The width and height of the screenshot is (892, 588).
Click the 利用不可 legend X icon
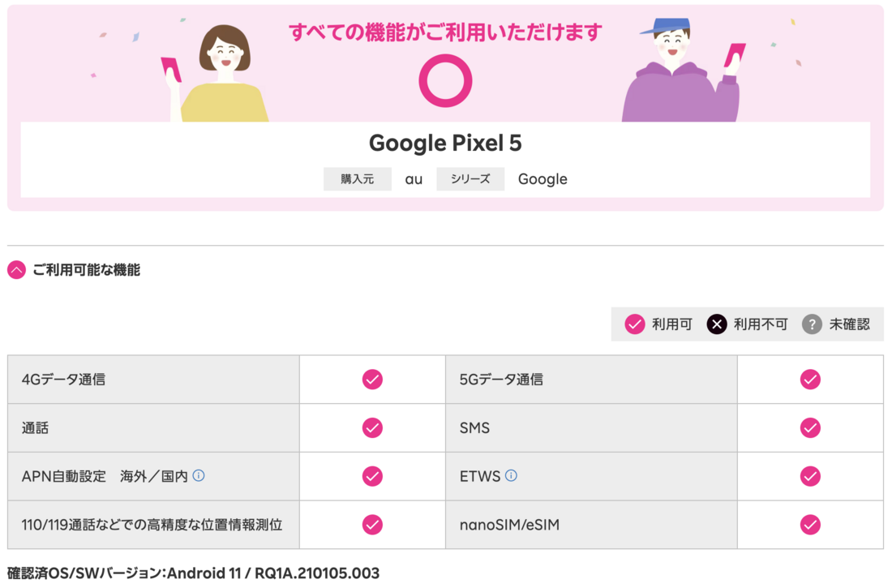(717, 324)
